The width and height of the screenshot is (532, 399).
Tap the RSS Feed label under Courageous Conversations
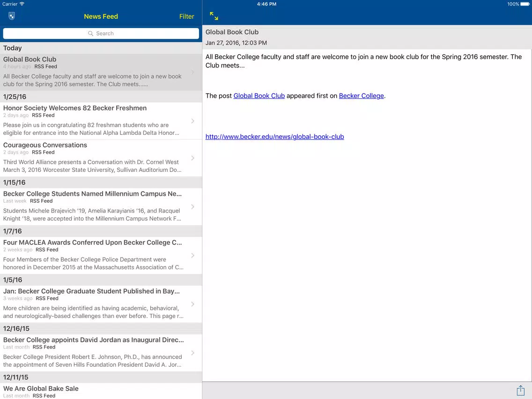(x=43, y=152)
